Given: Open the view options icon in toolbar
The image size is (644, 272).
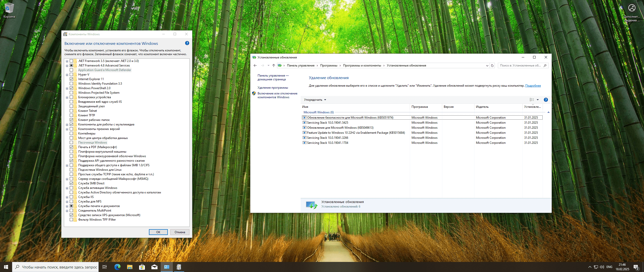Looking at the screenshot, I should click(532, 100).
